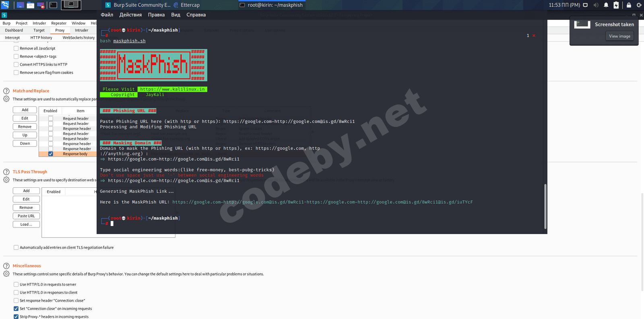Open the terminal Действия menu

(x=130, y=15)
